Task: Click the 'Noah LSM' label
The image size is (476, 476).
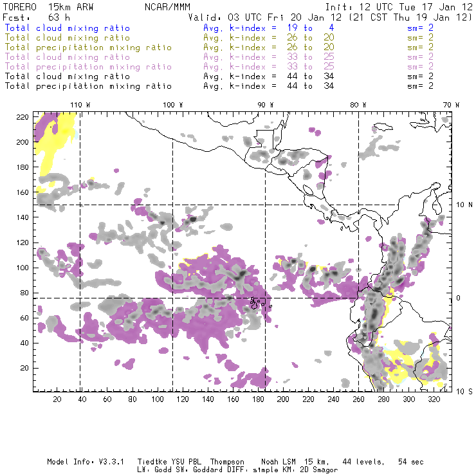Action: click(279, 462)
